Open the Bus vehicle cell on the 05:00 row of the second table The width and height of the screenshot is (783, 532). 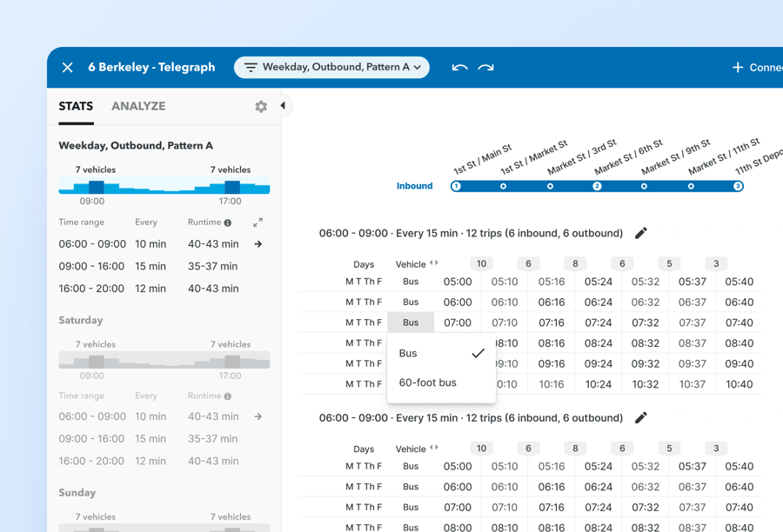tap(411, 466)
